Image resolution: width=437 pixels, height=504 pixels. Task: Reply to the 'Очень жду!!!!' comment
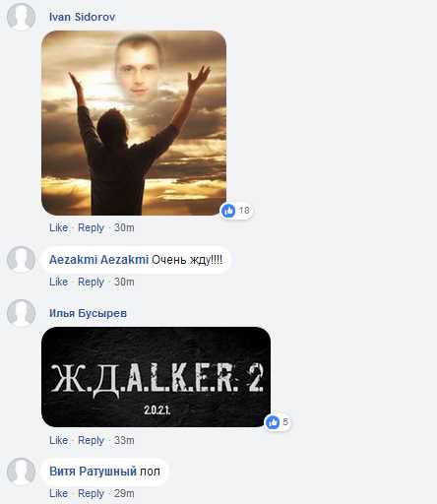point(91,282)
